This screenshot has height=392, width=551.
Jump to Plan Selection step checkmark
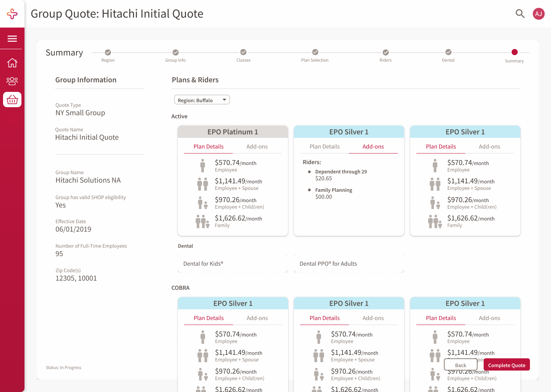coord(315,52)
